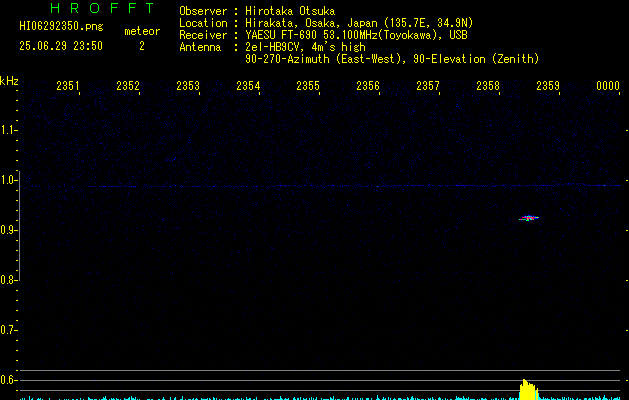This screenshot has width=629, height=400.
Task: Click the antenna line 2el-HB9CV
Action: point(305,47)
